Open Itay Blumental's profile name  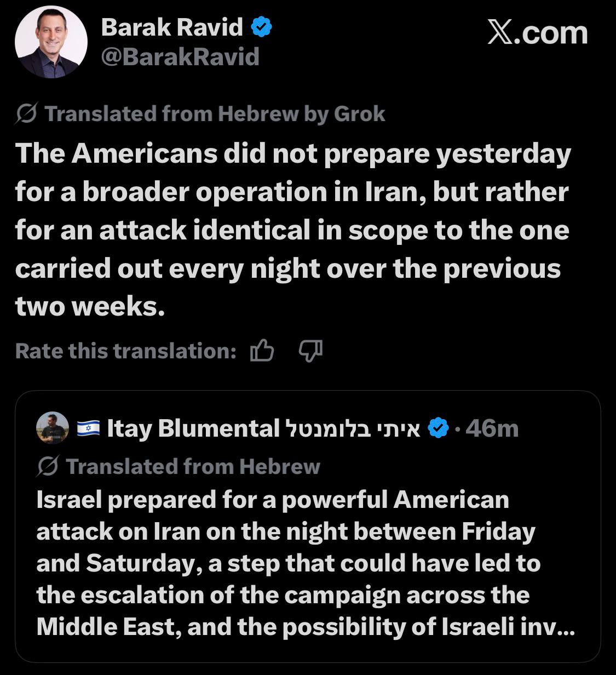(x=264, y=428)
